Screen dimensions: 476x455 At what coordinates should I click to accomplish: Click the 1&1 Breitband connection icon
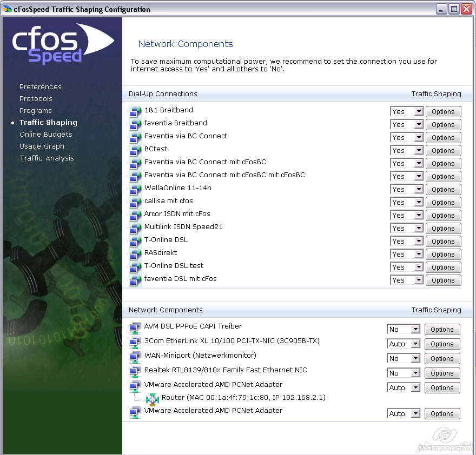135,111
